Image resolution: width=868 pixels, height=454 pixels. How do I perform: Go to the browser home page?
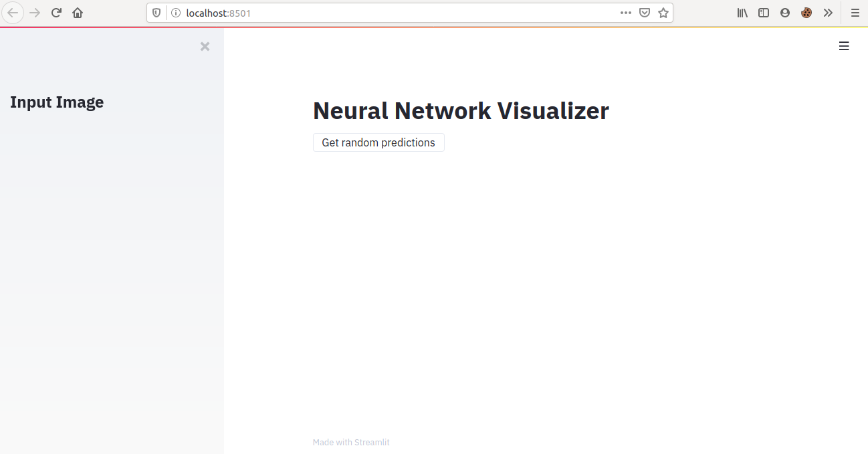(78, 13)
